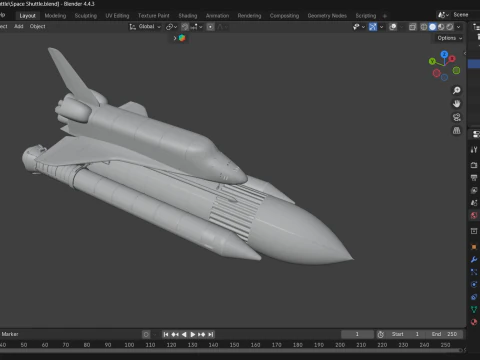Click the clock icon next to Start
Viewport: 480px width, 360px height.
(x=381, y=334)
